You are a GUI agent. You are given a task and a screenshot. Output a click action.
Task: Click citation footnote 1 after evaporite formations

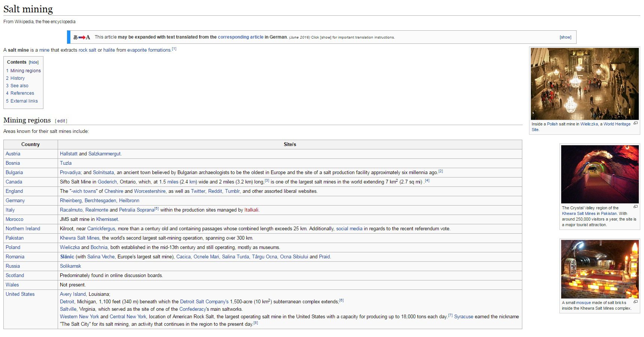pos(174,49)
